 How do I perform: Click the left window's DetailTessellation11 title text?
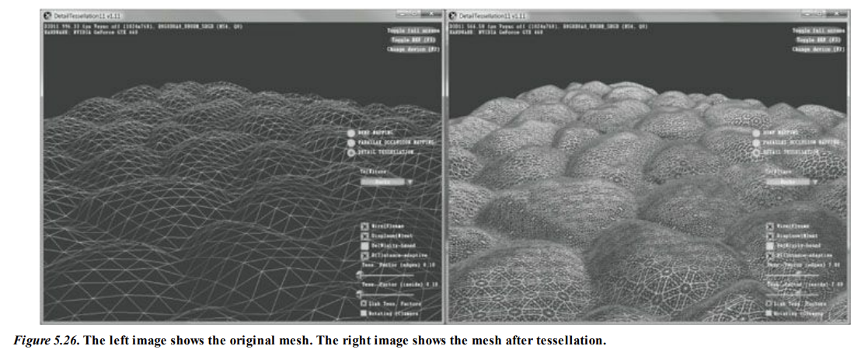pos(87,16)
